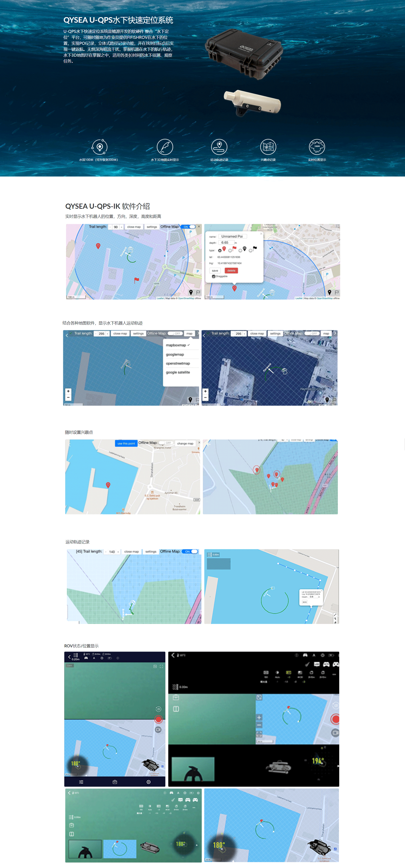
Task: Click the sliders adjust icon in bottom bar
Action: pyautogui.click(x=81, y=782)
